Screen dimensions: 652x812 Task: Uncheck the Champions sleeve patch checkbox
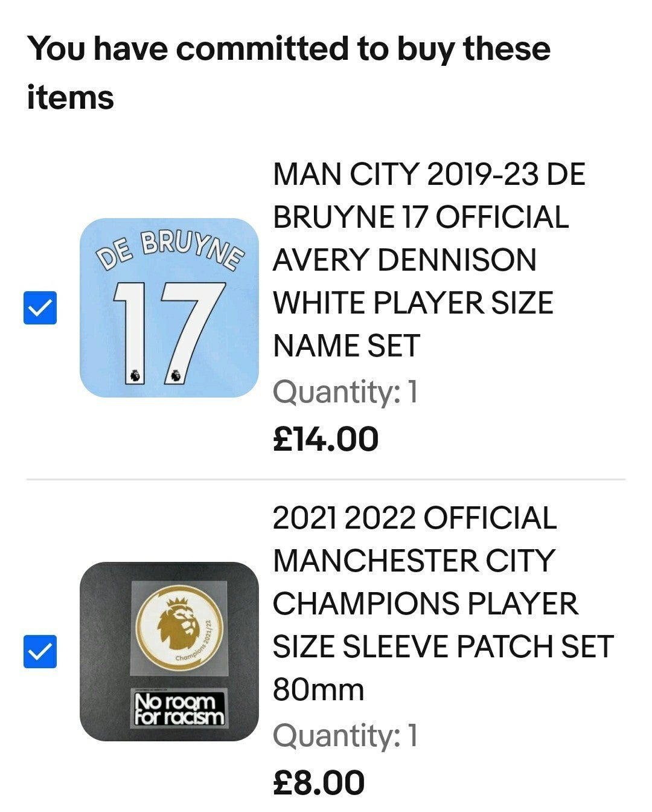[x=40, y=651]
